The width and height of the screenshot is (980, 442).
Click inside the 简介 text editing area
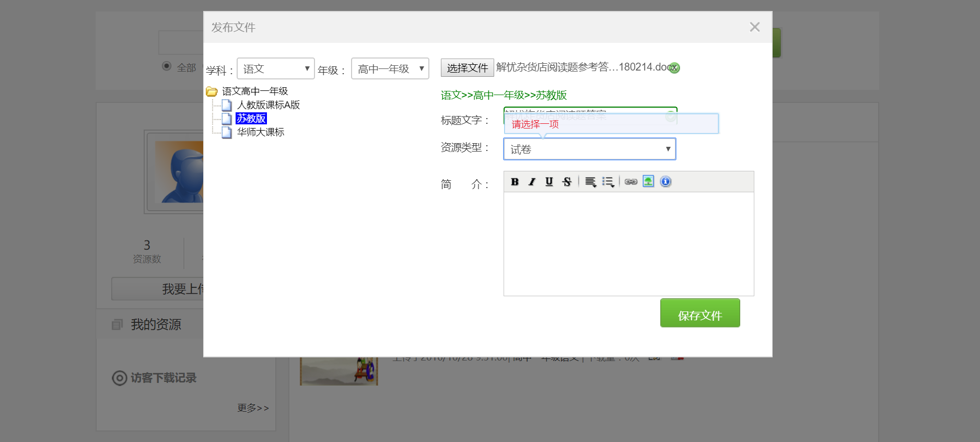(628, 243)
